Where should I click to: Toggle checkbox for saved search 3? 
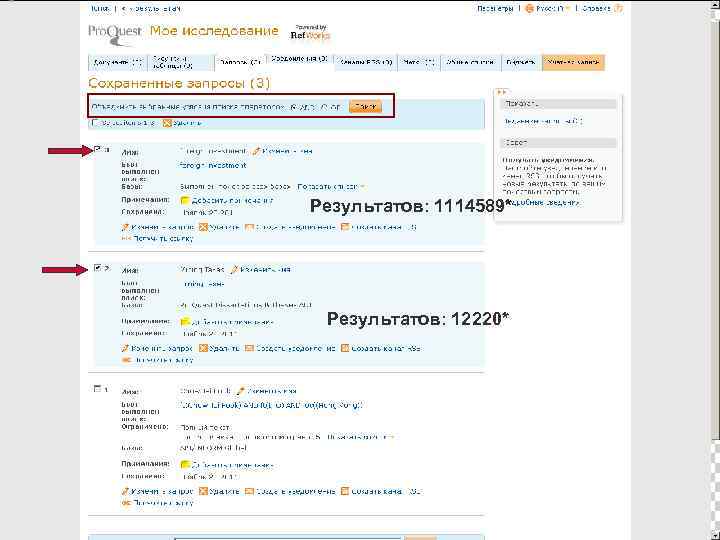[x=97, y=149]
